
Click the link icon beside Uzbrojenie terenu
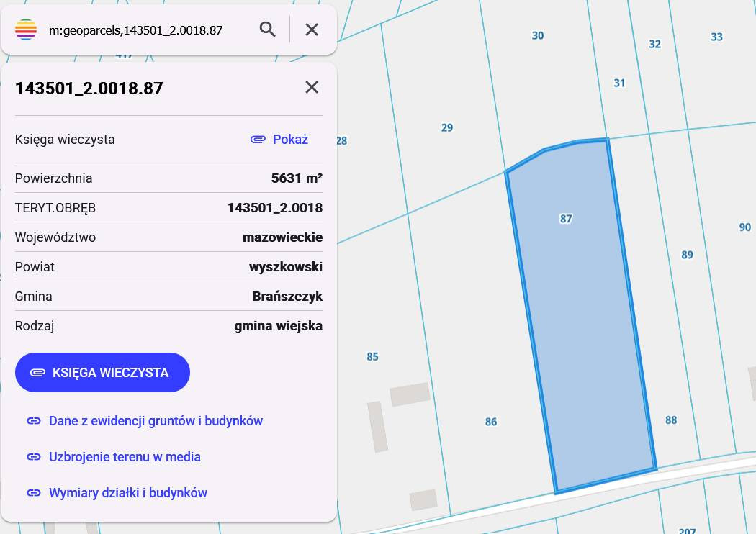34,456
